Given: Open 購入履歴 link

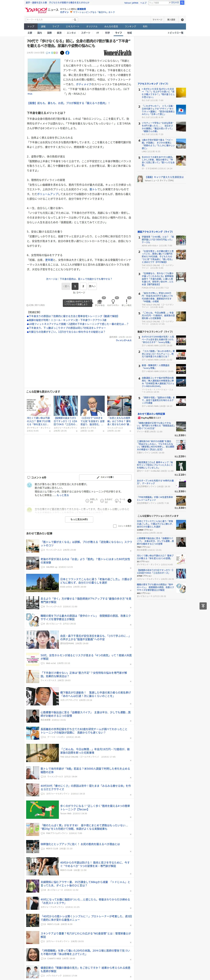Looking at the screenshot, I should (171, 19).
